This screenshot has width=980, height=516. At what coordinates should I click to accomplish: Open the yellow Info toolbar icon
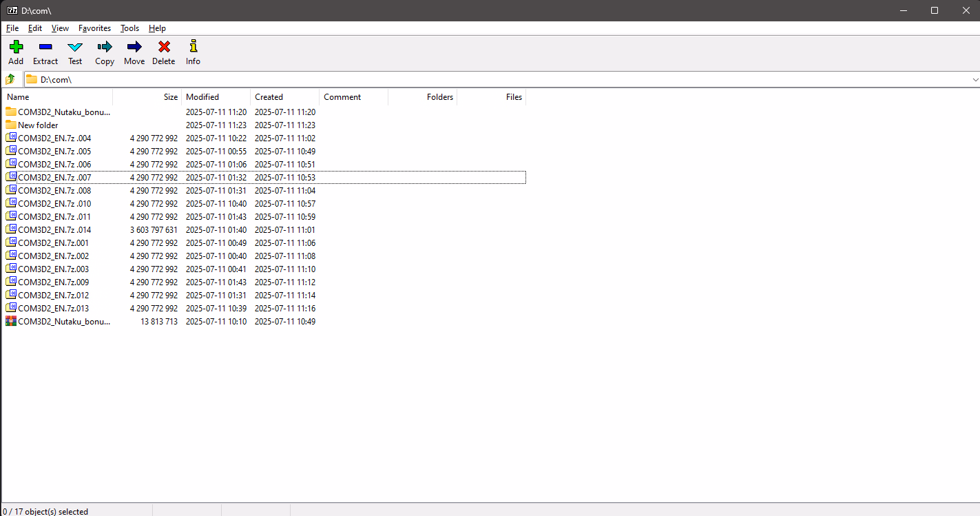[193, 47]
